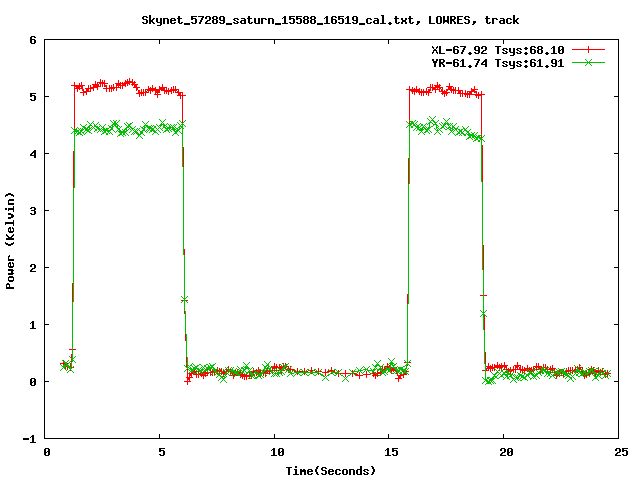Screen dimensions: 640x480
Task: Click the Power (Kelvin) y-axis label
Action: coord(10,241)
